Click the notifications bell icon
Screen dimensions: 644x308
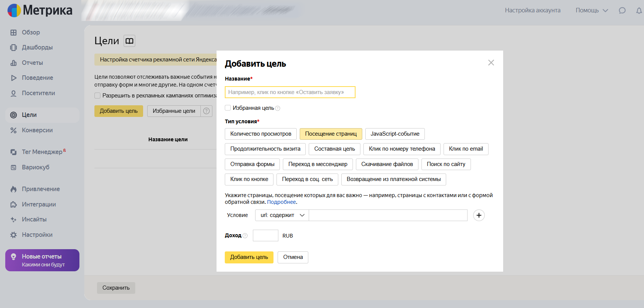coord(639,10)
